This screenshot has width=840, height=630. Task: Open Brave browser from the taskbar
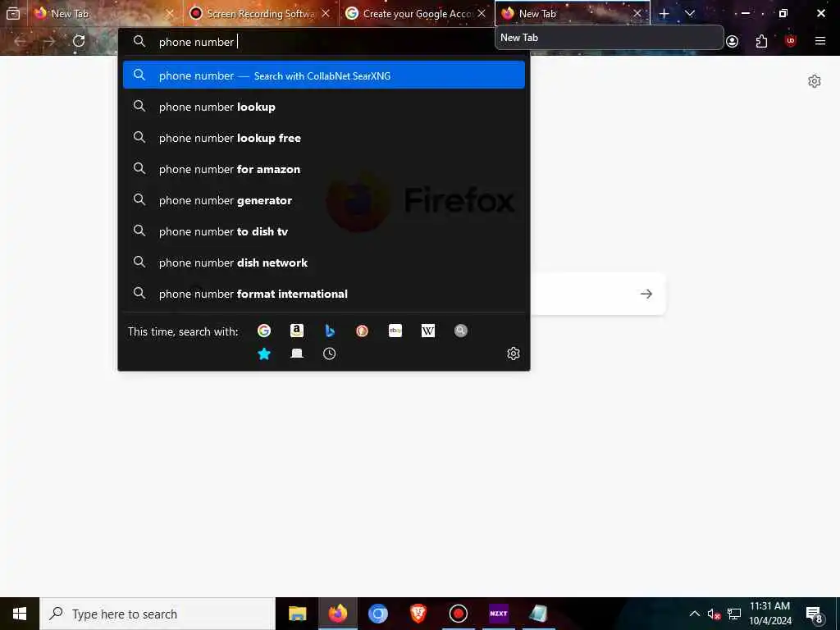418,614
